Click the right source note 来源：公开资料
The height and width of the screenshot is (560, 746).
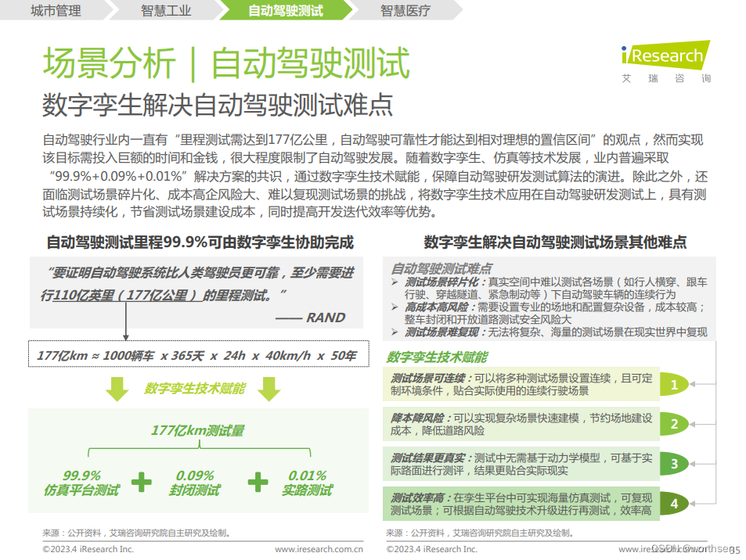point(480,533)
